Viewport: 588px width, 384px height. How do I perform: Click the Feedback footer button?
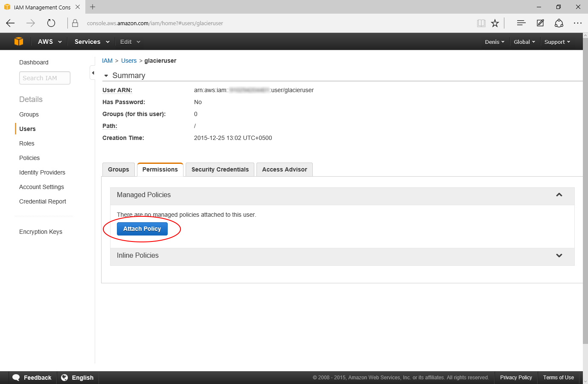pos(32,378)
